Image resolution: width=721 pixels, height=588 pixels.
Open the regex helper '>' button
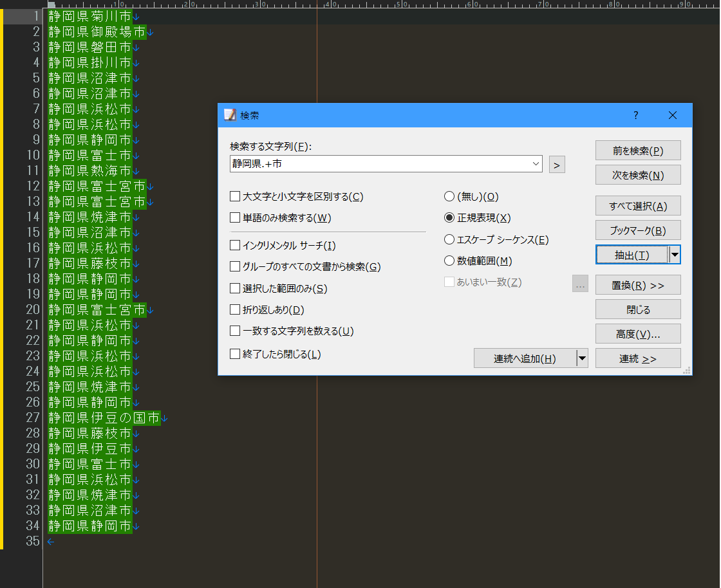point(557,165)
